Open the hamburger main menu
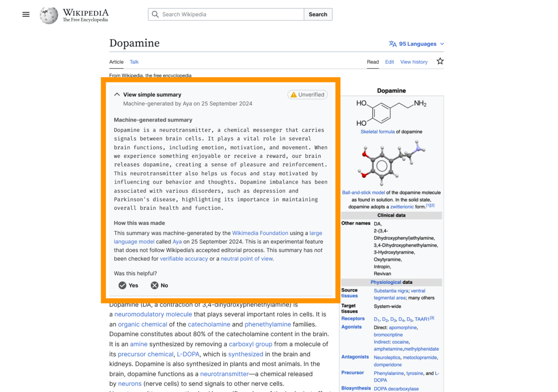This screenshot has height=392, width=558. [26, 14]
